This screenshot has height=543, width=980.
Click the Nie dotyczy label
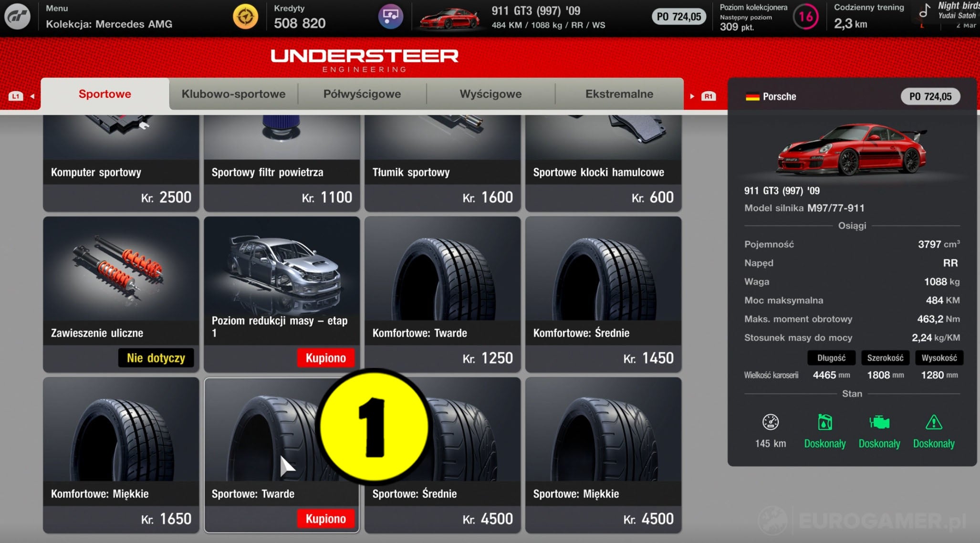156,358
